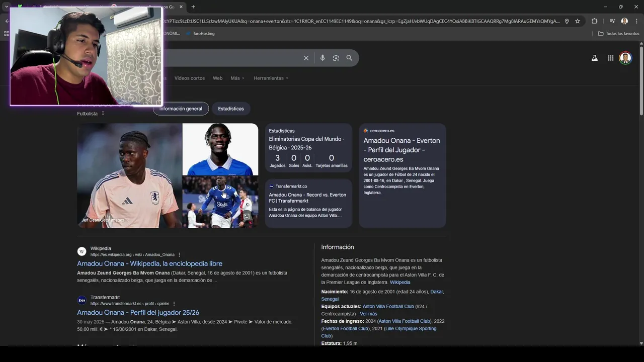Click Everton Football Club in Fechas de ingreso
The height and width of the screenshot is (362, 644).
(346, 328)
